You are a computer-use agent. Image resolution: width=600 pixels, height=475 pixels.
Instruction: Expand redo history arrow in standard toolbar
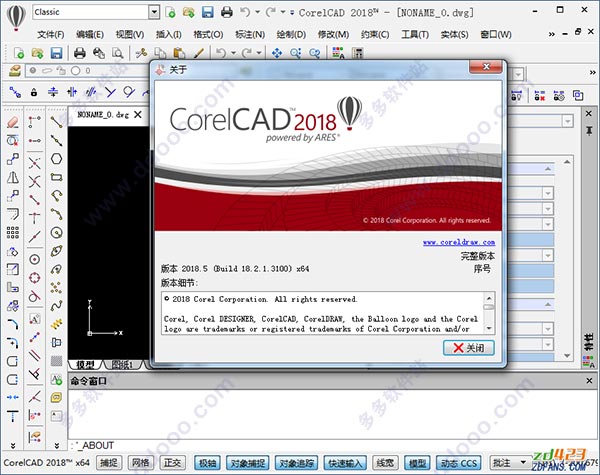click(x=259, y=53)
